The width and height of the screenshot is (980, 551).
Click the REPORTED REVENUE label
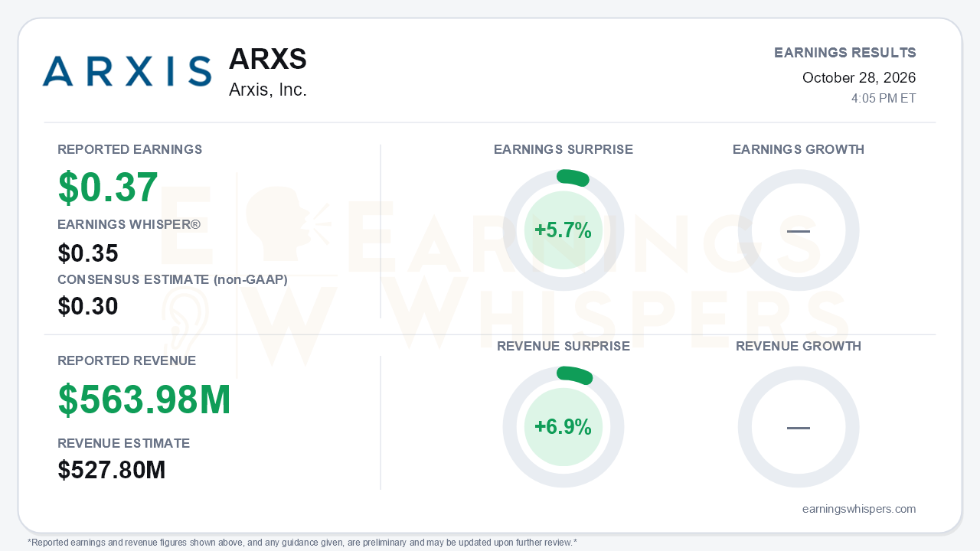pos(127,360)
